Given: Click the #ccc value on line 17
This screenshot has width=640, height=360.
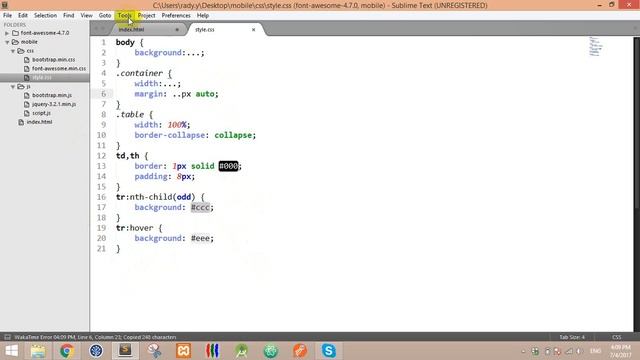Looking at the screenshot, I should [x=200, y=207].
